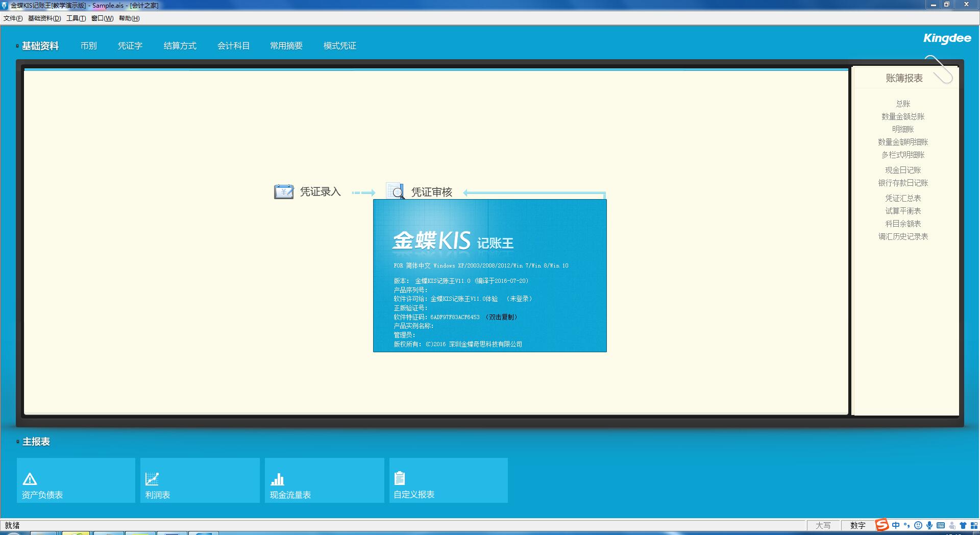The height and width of the screenshot is (535, 980).
Task: Click the 凭证录入 label text
Action: [320, 192]
